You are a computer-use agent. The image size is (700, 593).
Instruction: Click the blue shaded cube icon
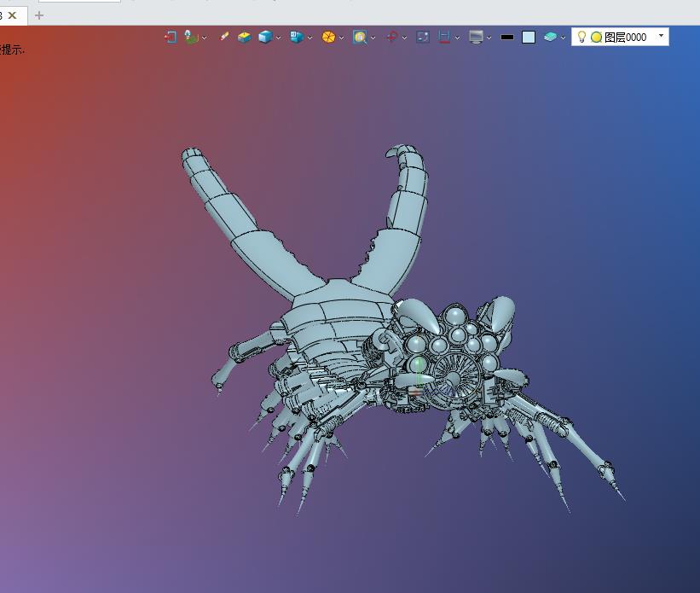[x=265, y=38]
